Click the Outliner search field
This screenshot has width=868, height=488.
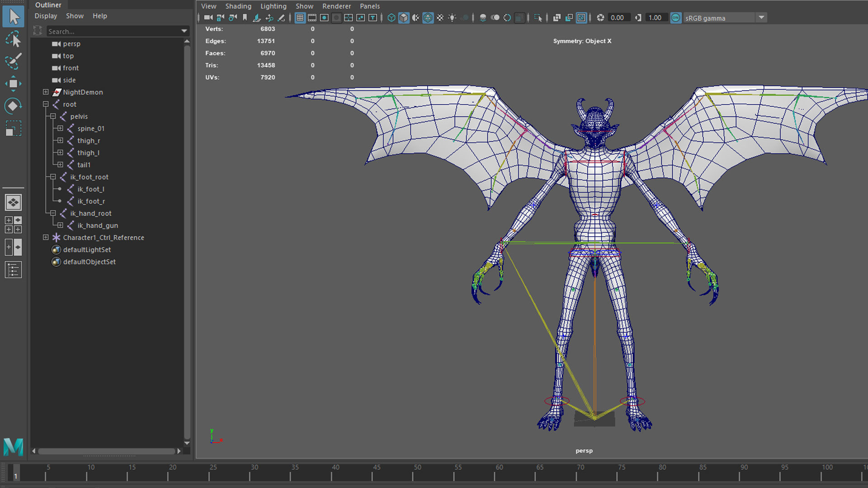click(113, 31)
